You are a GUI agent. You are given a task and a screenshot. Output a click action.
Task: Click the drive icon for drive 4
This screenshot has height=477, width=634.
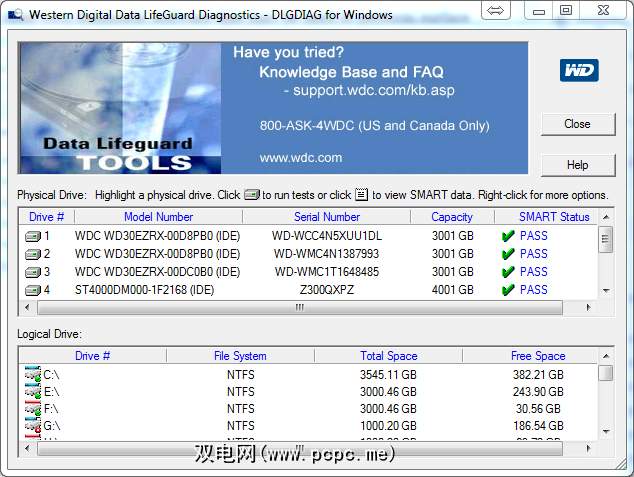point(33,290)
